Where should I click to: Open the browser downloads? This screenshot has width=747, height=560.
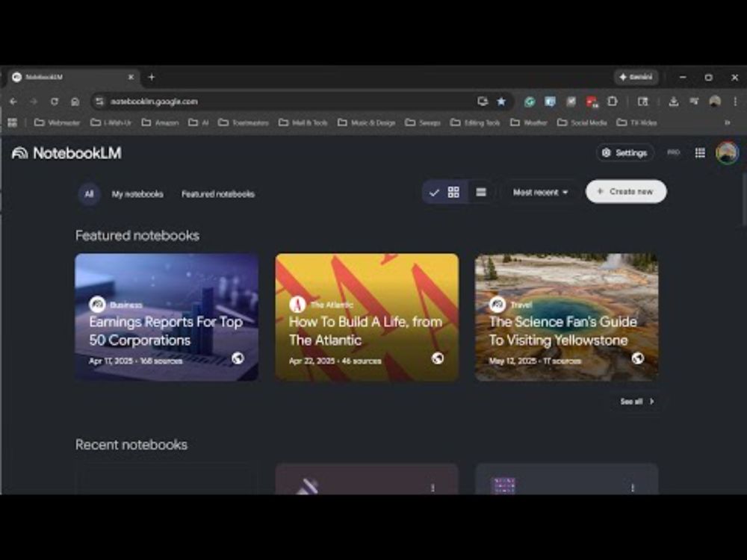point(674,102)
